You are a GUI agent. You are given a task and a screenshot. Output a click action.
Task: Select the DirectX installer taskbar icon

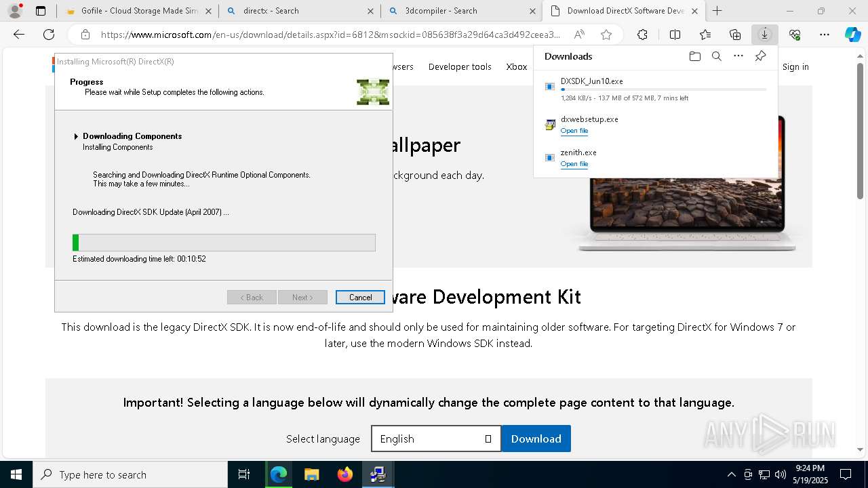378,474
